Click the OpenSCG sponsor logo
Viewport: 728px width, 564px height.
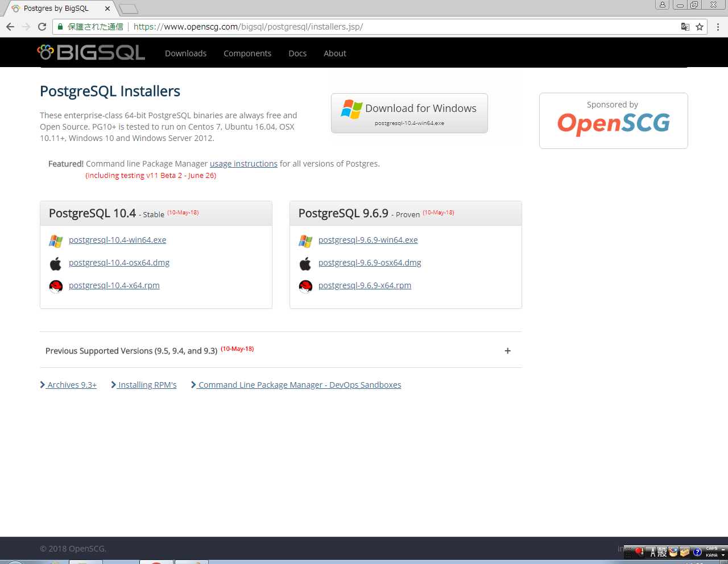coord(614,123)
